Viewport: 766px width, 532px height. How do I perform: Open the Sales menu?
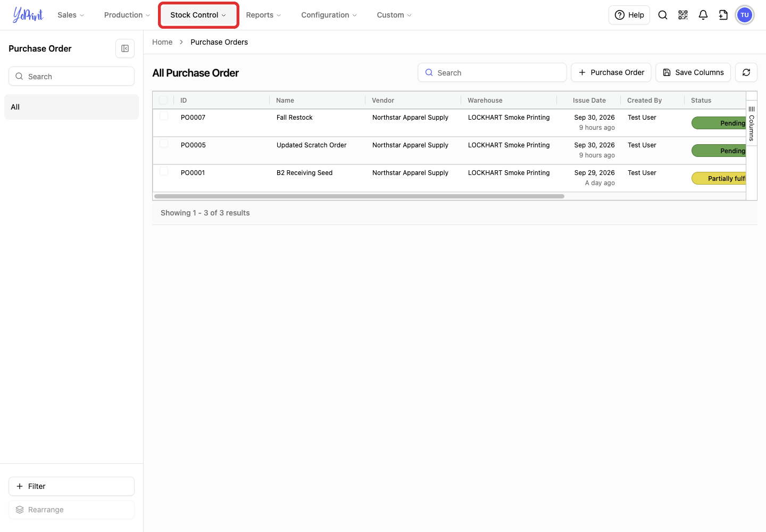[71, 15]
